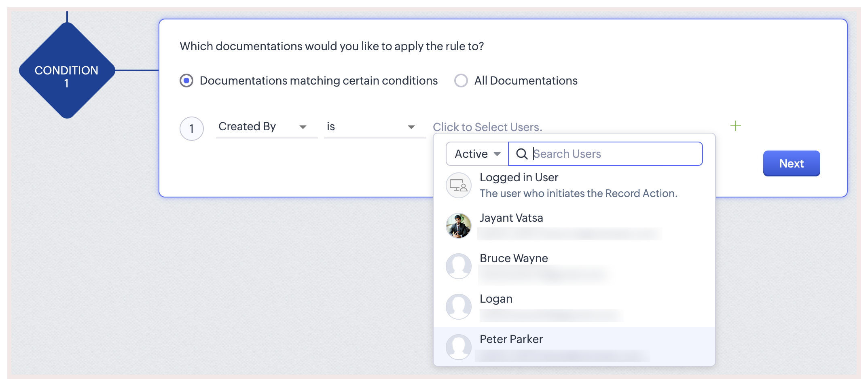The image size is (868, 386).
Task: Open the 'is' operator dropdown
Action: coord(375,127)
